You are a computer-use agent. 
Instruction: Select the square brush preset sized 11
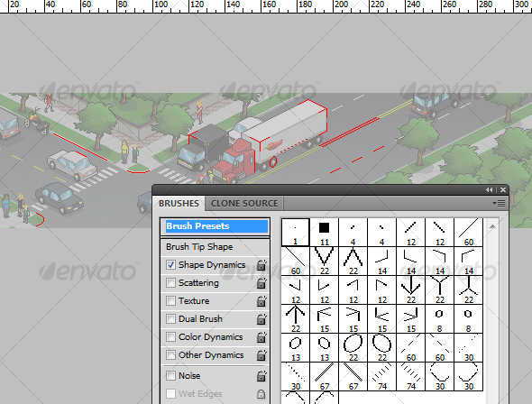pyautogui.click(x=325, y=232)
